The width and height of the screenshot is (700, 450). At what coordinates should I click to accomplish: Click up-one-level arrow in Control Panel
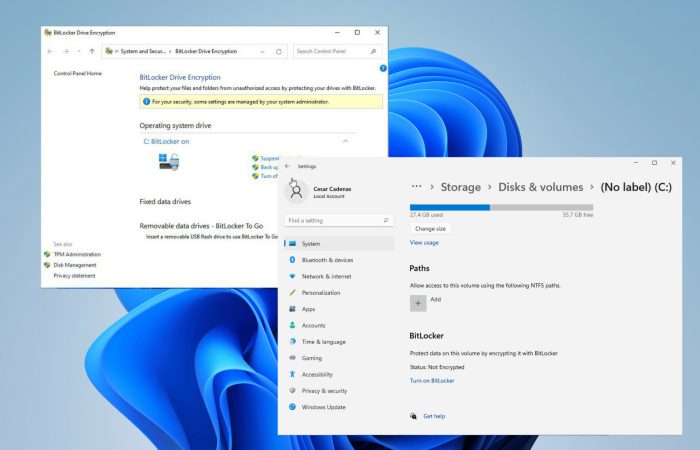click(x=92, y=51)
